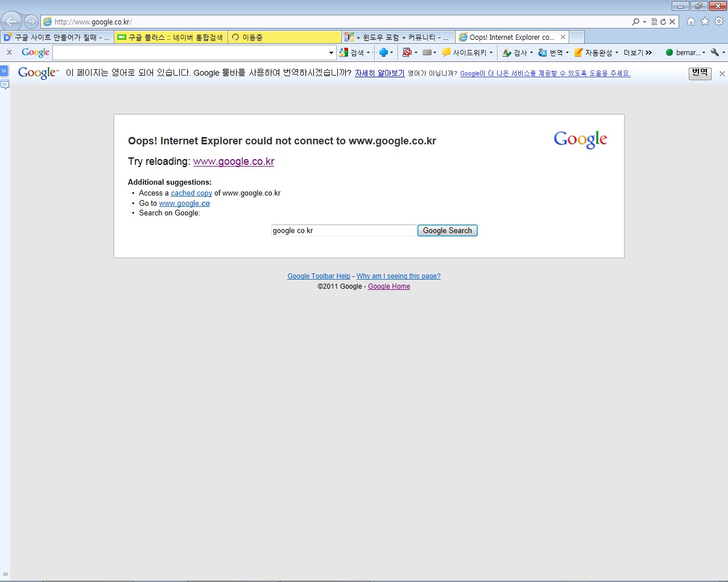Click the Google logo in the translation bar
Screen dimensions: 728x582
(39, 73)
